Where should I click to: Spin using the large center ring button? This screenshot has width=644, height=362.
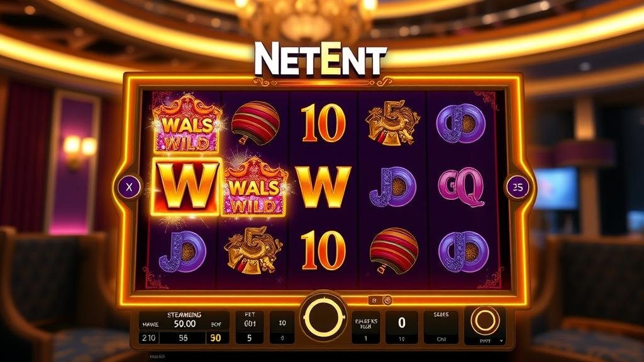tap(324, 318)
